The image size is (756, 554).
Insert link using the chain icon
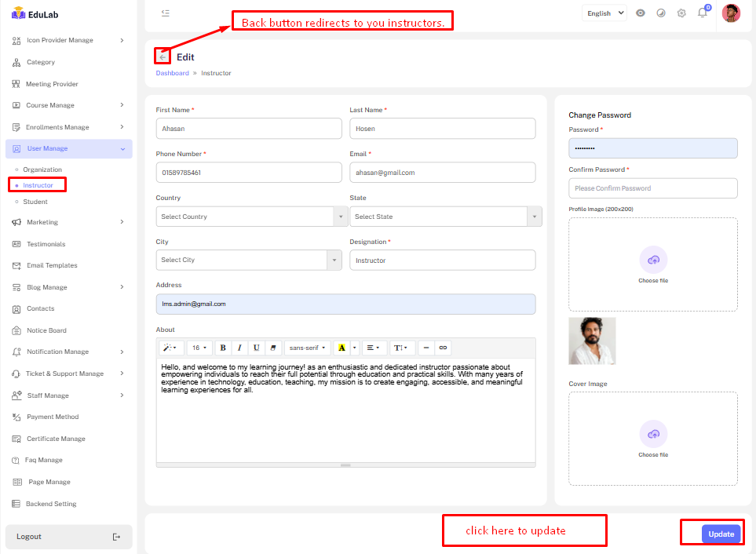coord(443,348)
